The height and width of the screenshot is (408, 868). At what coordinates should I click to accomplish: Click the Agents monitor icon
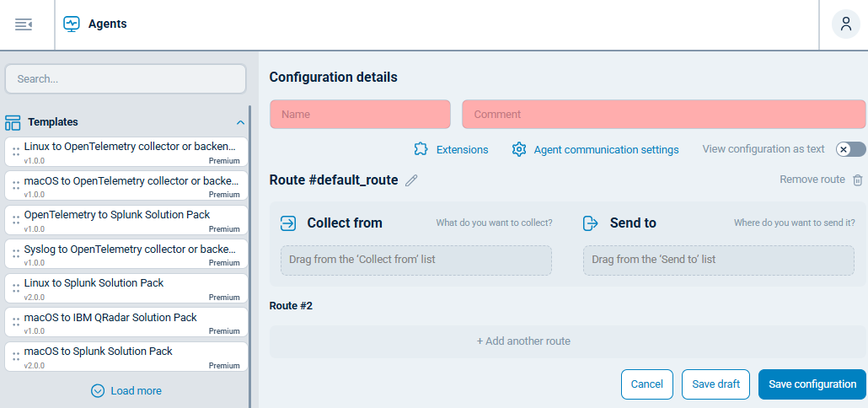tap(72, 24)
